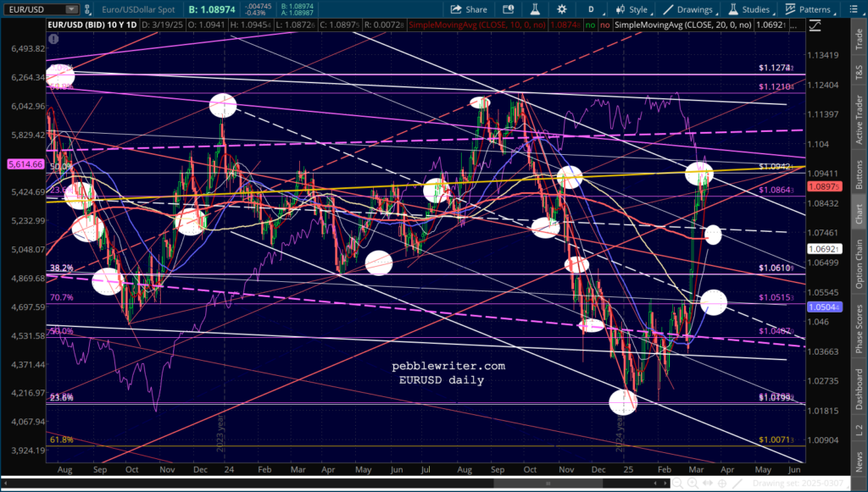Open the T&S side tab
The image size is (868, 492).
859,71
